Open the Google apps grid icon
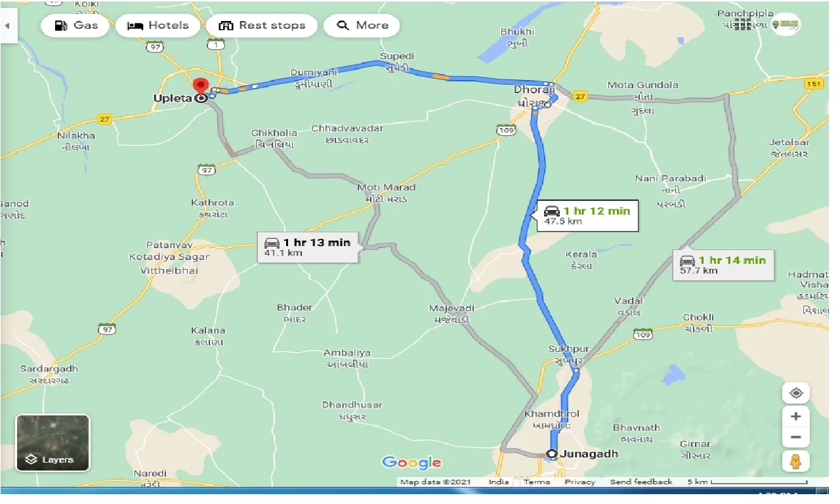The width and height of the screenshot is (840, 504). 742,25
